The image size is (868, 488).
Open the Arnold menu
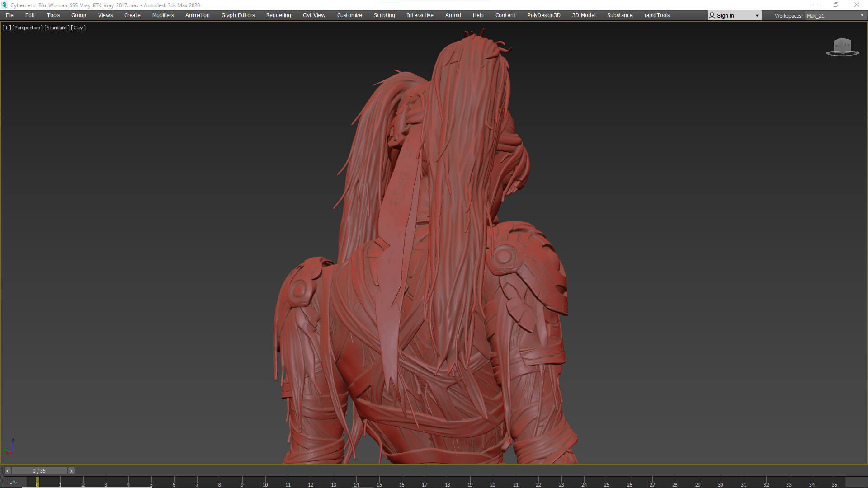453,15
